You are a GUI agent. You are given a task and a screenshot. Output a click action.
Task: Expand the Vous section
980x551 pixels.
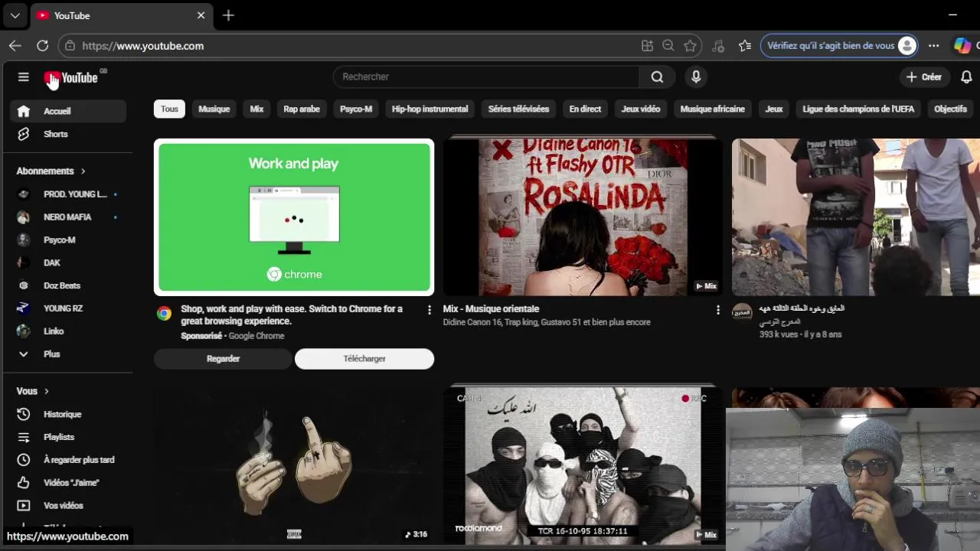pos(33,391)
